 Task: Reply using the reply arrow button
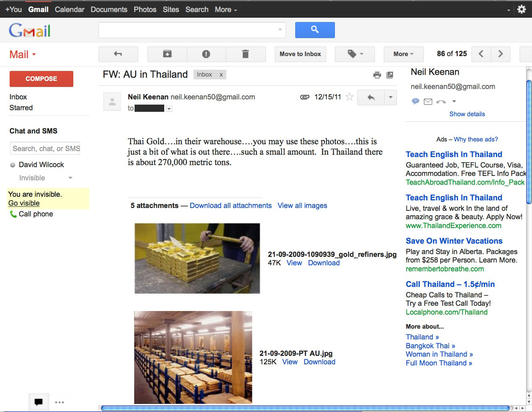point(371,97)
